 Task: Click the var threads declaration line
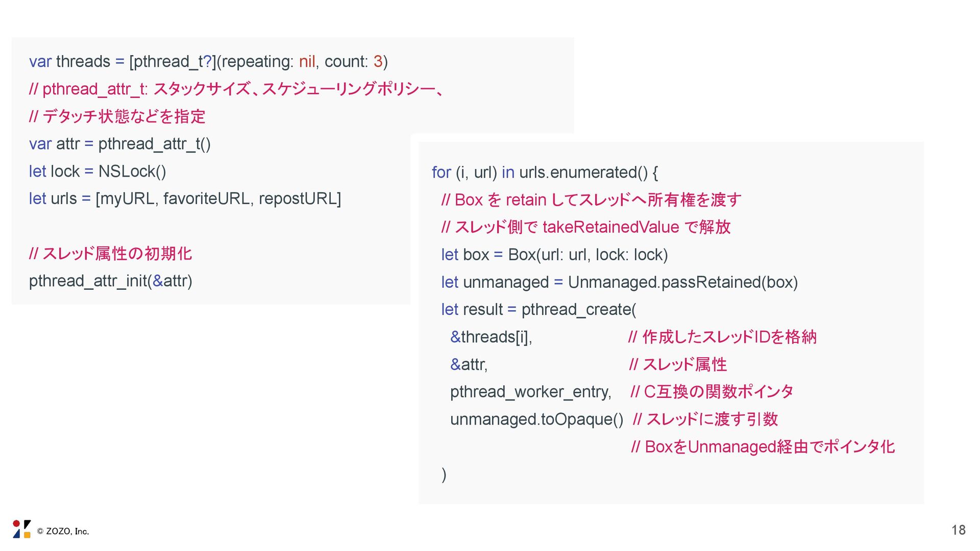click(x=208, y=62)
